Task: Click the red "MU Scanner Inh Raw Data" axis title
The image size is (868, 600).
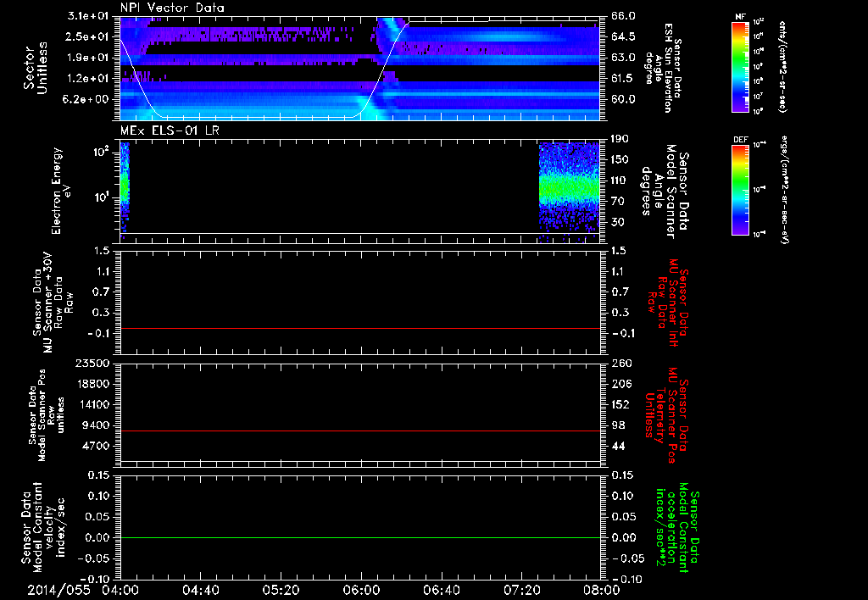Action: 667,303
